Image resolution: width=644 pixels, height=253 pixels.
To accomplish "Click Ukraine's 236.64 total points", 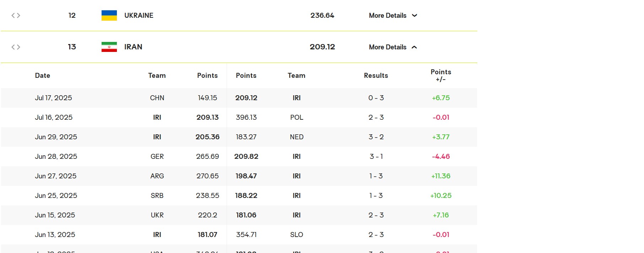I will point(322,16).
